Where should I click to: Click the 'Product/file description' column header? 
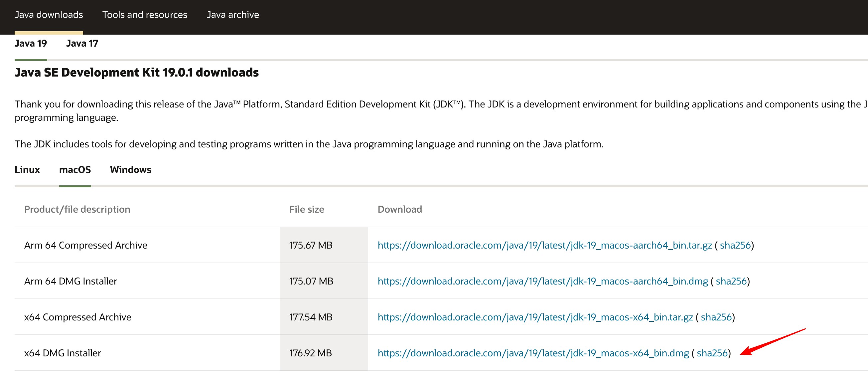[x=77, y=210]
